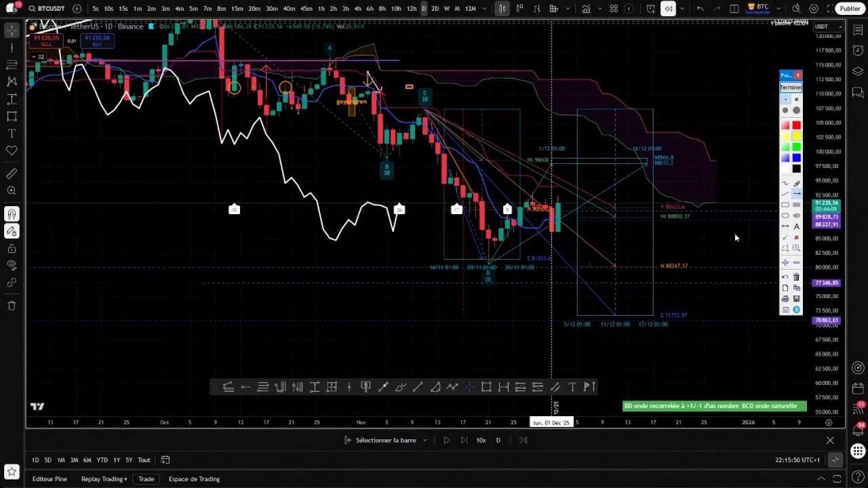
Task: Select the text T tool in bottom drawing toolbar
Action: [x=572, y=386]
